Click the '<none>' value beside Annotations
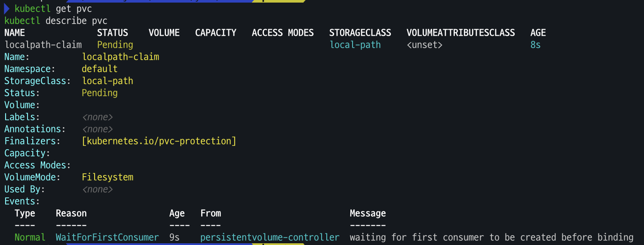The height and width of the screenshot is (245, 644). 97,129
